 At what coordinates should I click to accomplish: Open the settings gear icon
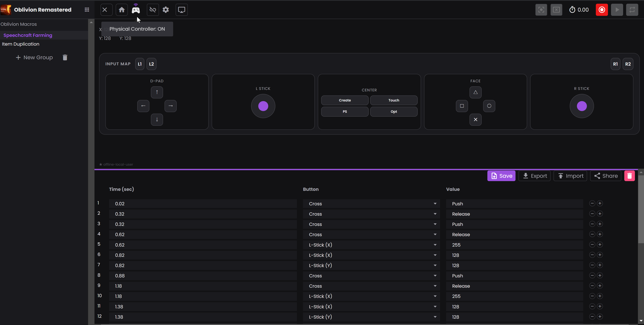(166, 10)
